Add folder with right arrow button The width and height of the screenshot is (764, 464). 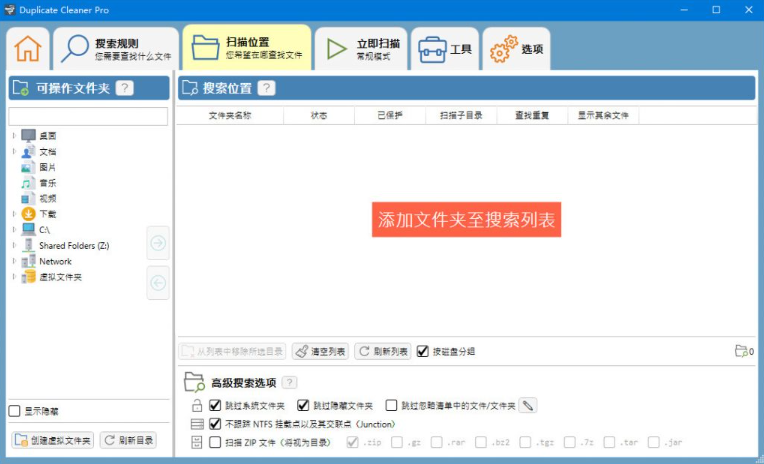pos(158,243)
